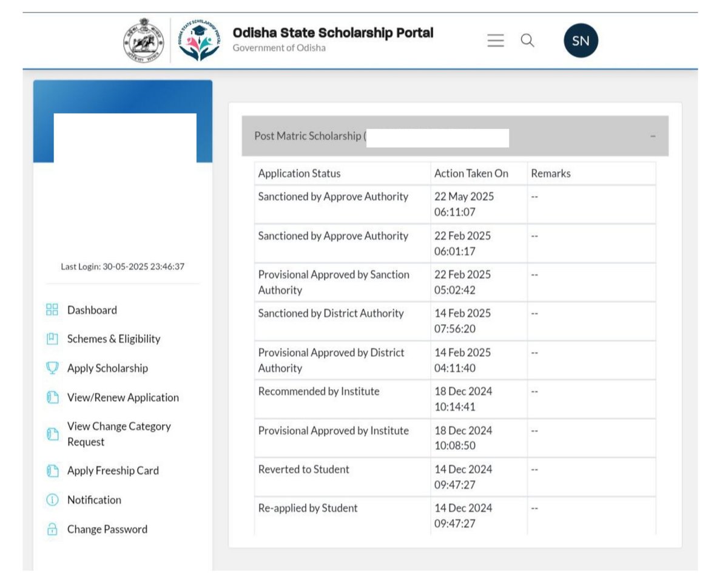Select the 22 May 2025 06:11:07 cell
728x585 pixels.
479,205
